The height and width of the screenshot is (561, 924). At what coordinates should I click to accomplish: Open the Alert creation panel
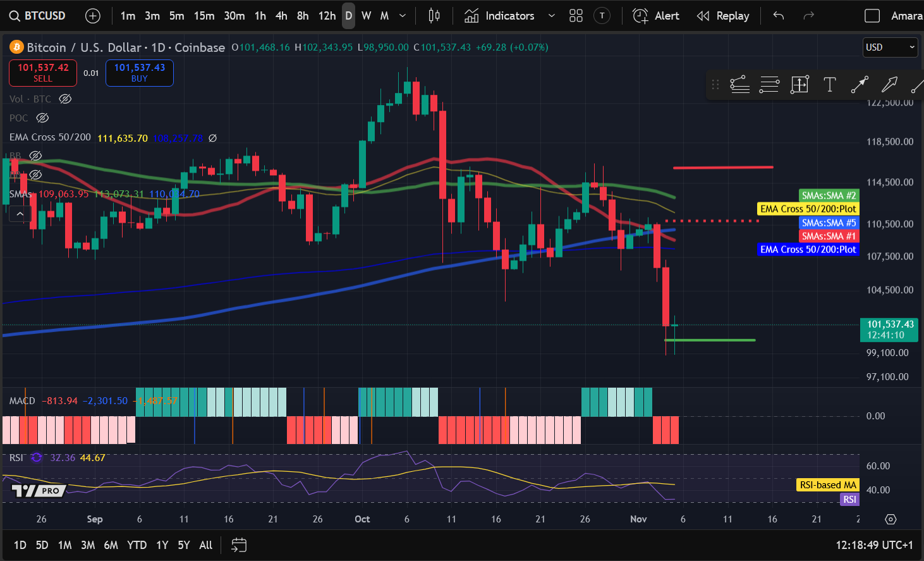(x=656, y=15)
